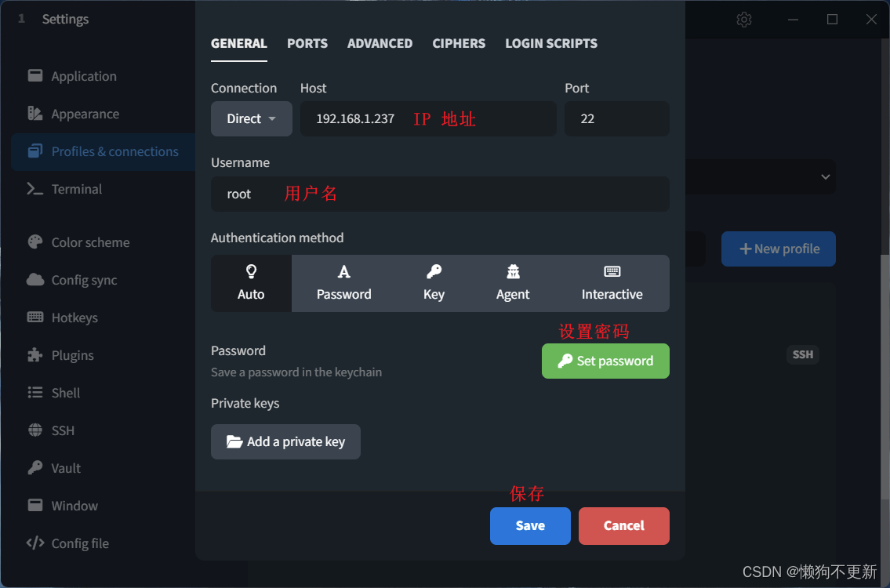This screenshot has width=890, height=588.
Task: Click the Terminal prompt icon
Action: pos(35,189)
